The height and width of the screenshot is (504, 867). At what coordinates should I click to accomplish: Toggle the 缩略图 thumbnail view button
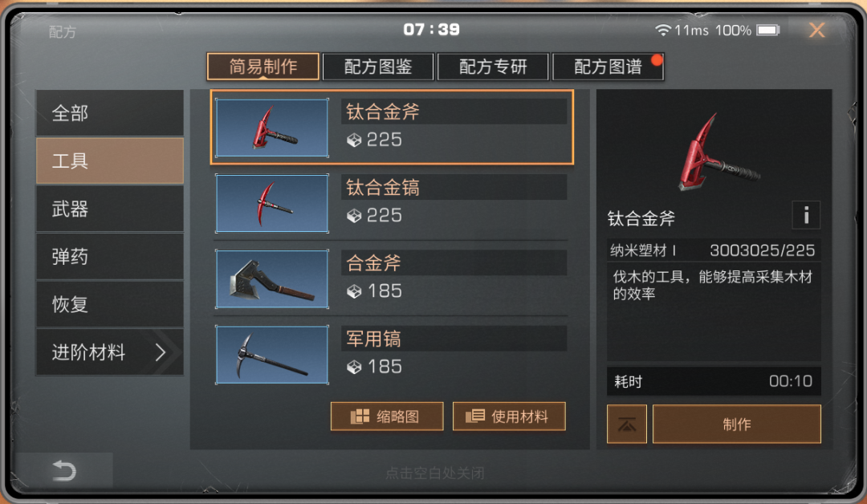tap(387, 417)
